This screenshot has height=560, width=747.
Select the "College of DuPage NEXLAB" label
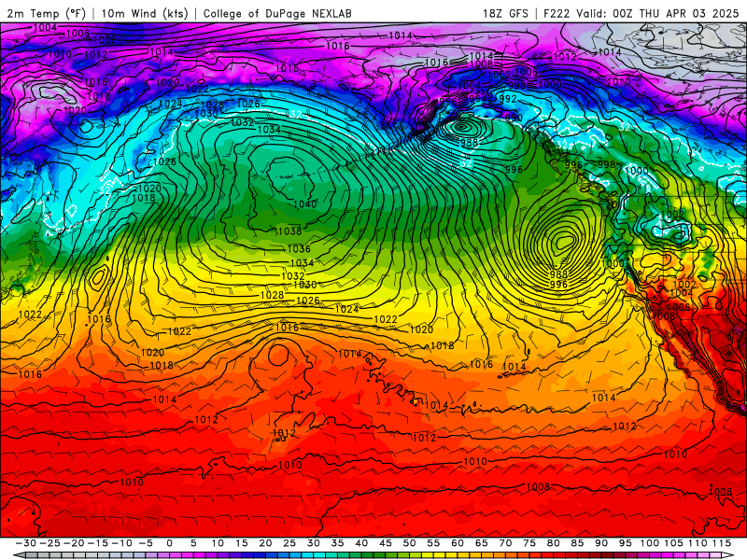[x=277, y=13]
